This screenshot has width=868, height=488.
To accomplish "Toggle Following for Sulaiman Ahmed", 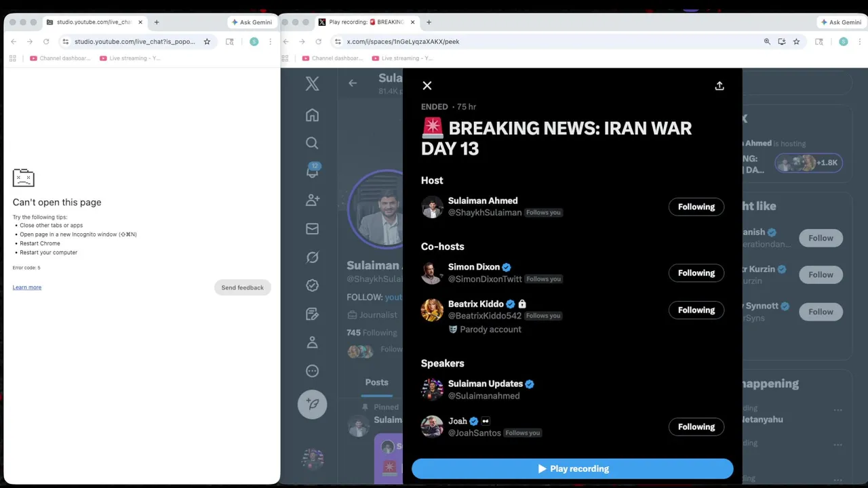I will [696, 207].
